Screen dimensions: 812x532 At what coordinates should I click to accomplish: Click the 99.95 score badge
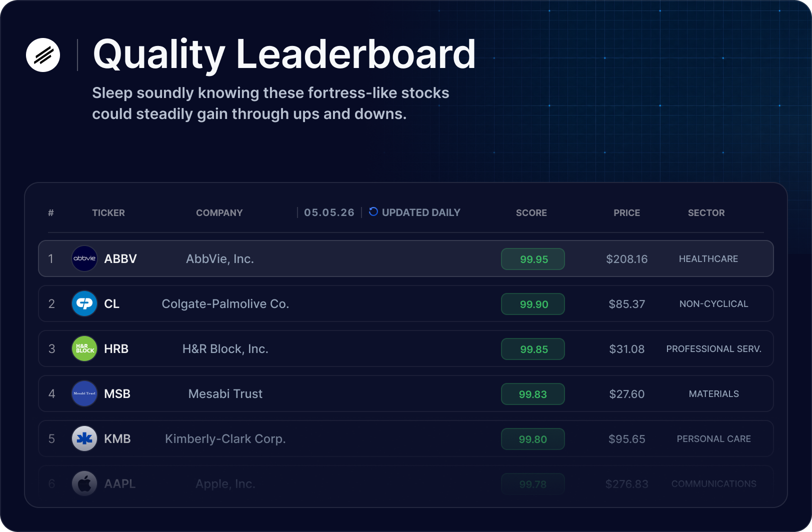click(x=533, y=259)
